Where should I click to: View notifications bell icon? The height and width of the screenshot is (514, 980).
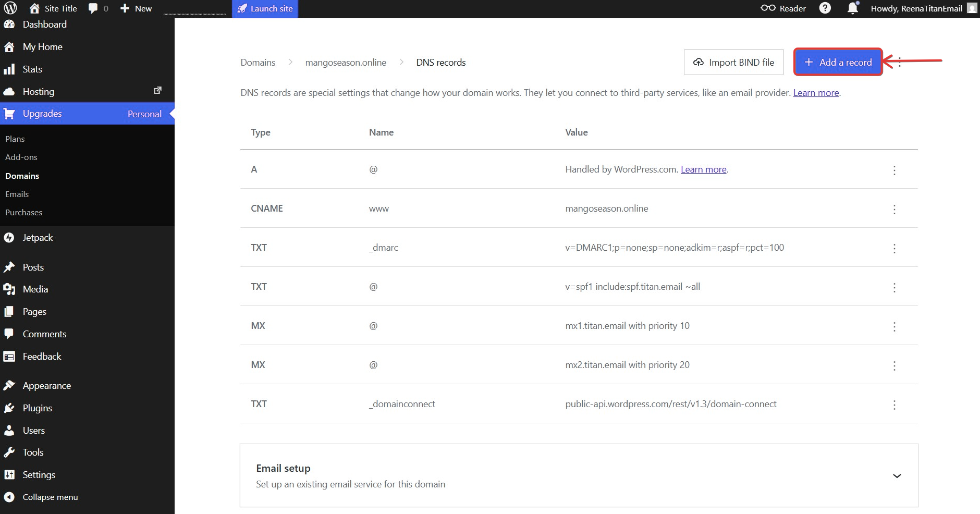[x=853, y=8]
